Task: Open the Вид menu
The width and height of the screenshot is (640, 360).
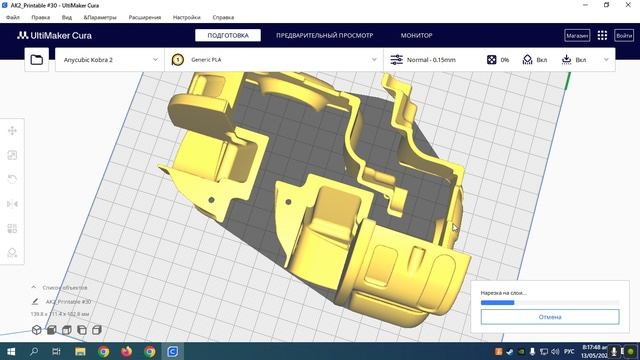Action: pos(67,18)
